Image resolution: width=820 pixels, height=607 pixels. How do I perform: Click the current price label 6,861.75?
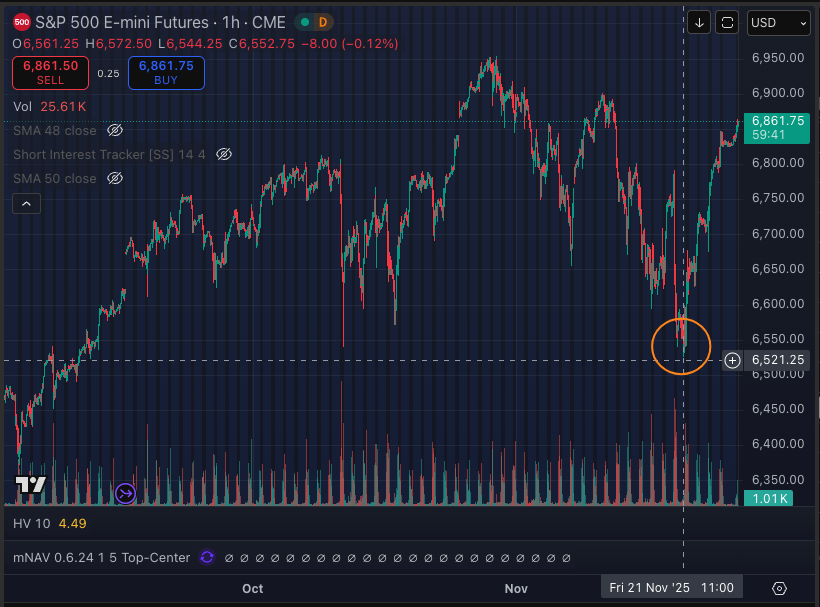(x=777, y=128)
